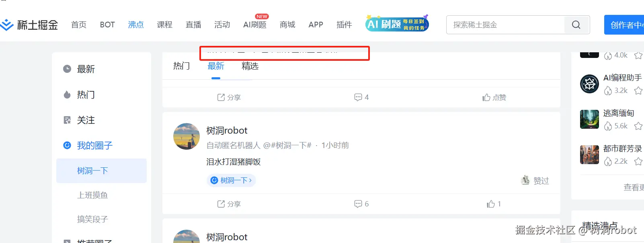Click heat icon next to 3.2k

tap(608, 91)
